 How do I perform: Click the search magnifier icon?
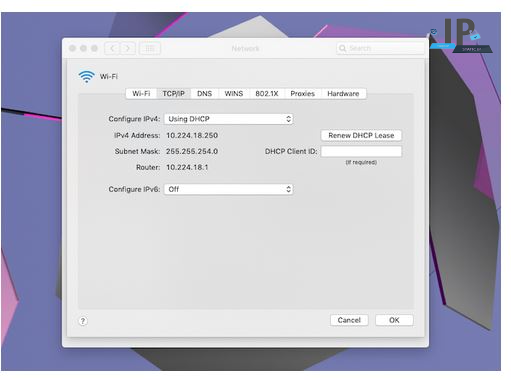[342, 49]
